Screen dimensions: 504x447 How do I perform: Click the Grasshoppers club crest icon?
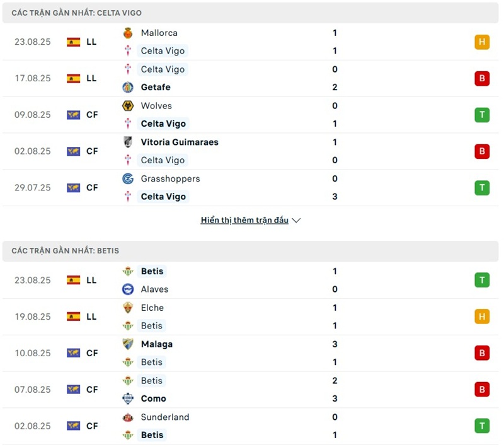coord(128,179)
